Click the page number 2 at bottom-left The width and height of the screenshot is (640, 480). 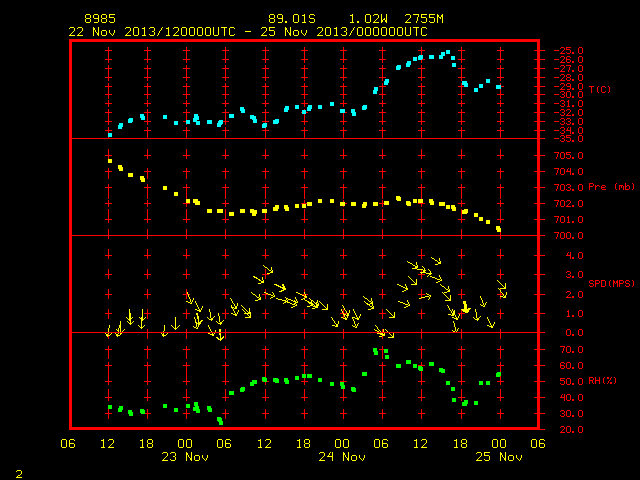tap(19, 474)
